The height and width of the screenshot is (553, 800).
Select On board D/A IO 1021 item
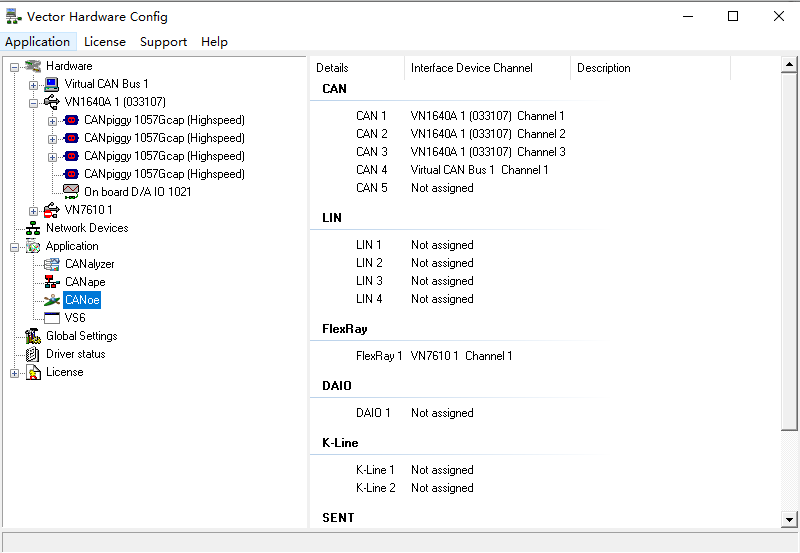[137, 192]
